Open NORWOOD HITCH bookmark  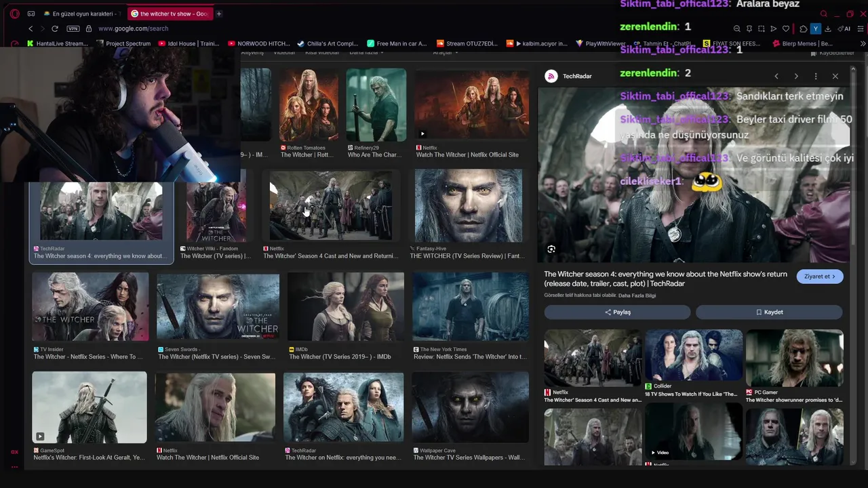260,43
